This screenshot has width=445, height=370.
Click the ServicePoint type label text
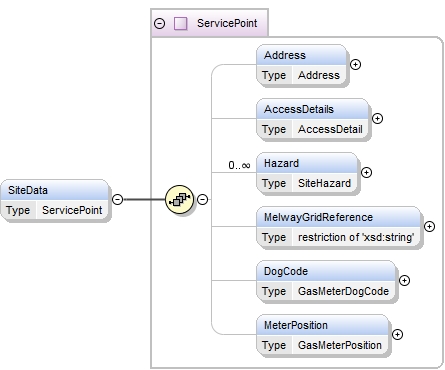227,23
